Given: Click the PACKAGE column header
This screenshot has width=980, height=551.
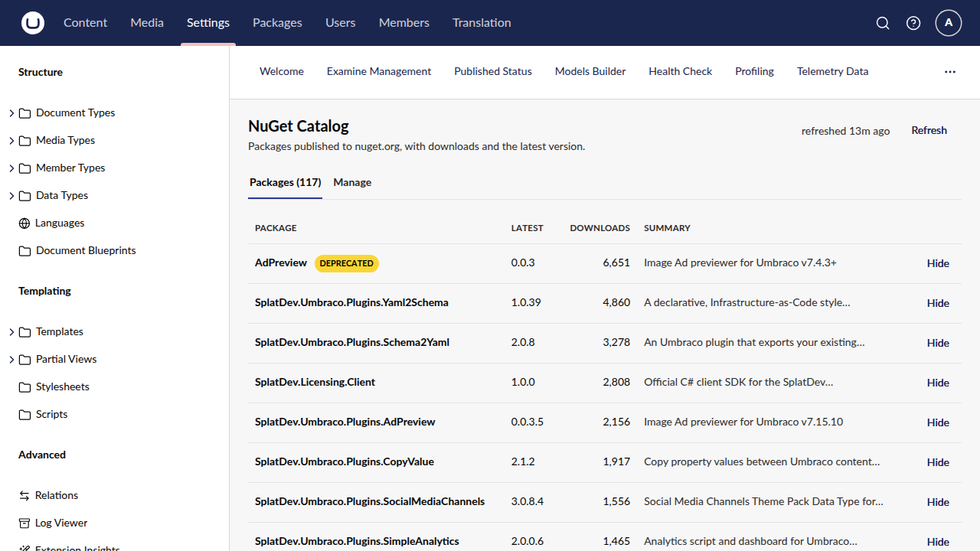Looking at the screenshot, I should (276, 228).
